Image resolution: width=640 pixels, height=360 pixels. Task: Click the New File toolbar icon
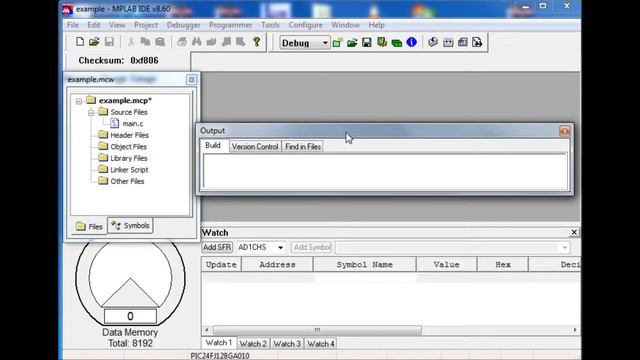(80, 42)
